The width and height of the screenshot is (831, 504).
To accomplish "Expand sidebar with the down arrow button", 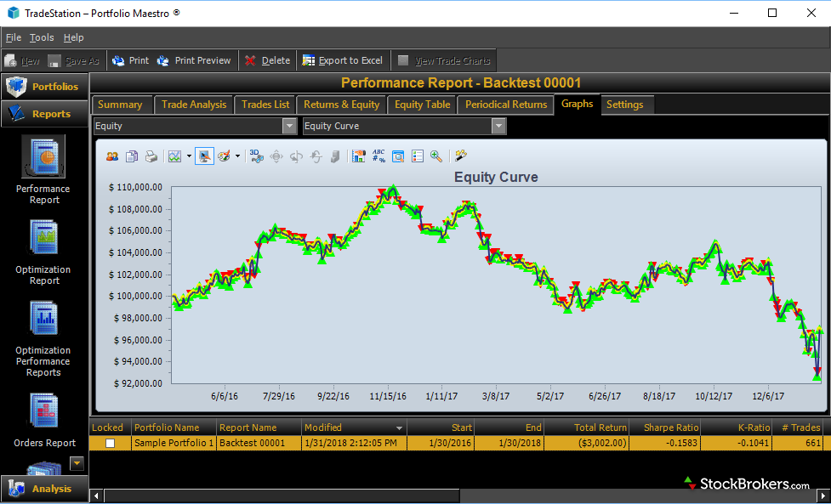I will click(77, 463).
